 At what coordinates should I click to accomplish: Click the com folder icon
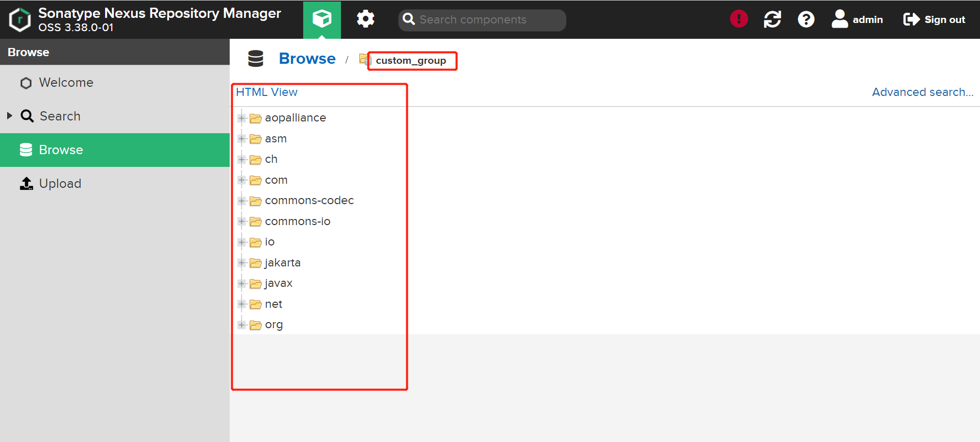tap(255, 180)
